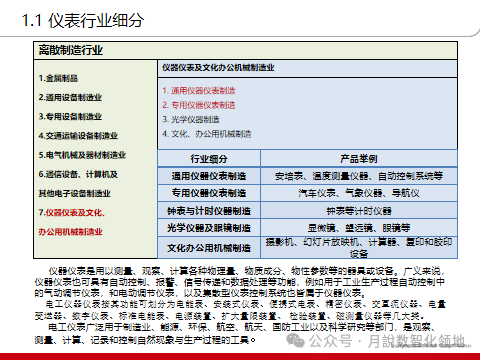Select list item 1.金属制品
Screen dimensions: 480x360
tap(58, 78)
